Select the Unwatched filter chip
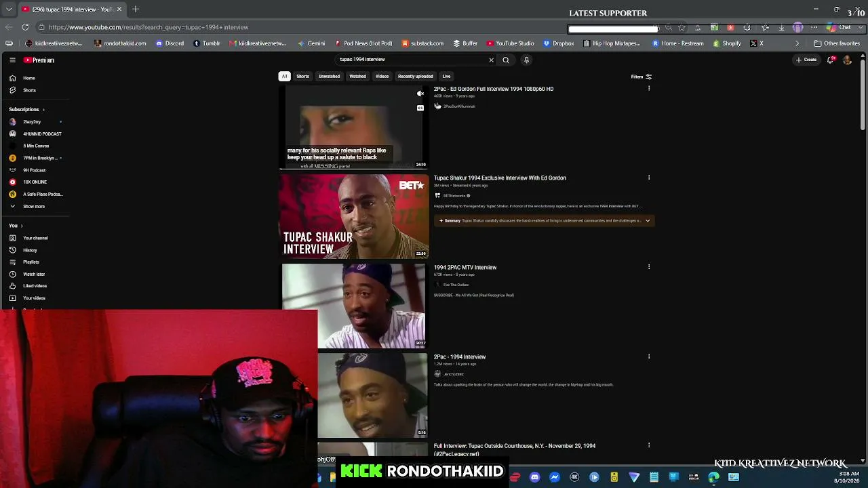Viewport: 868px width, 488px height. tap(329, 77)
